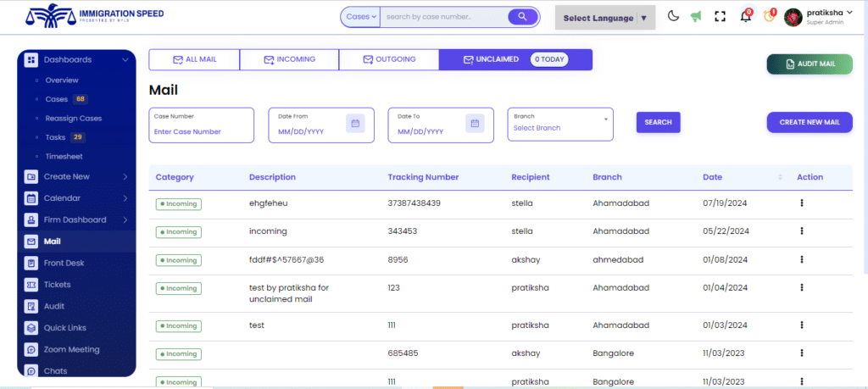
Task: Sort the table by Date column
Action: (780, 177)
